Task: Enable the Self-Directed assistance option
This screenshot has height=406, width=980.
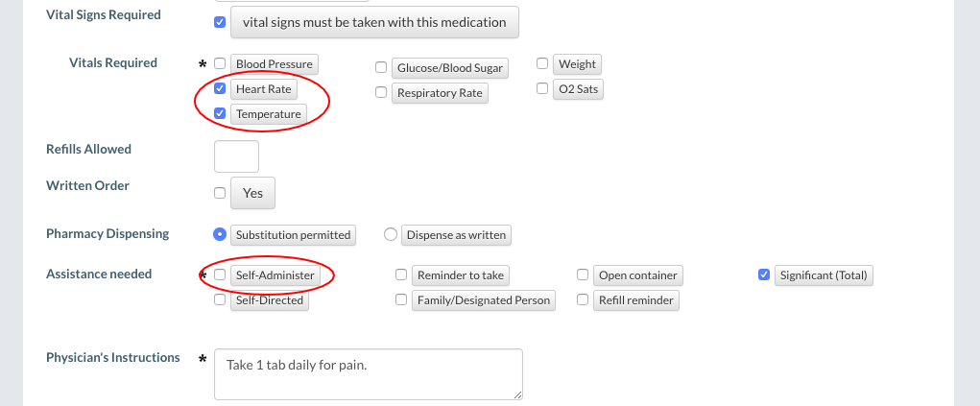Action: 220,300
